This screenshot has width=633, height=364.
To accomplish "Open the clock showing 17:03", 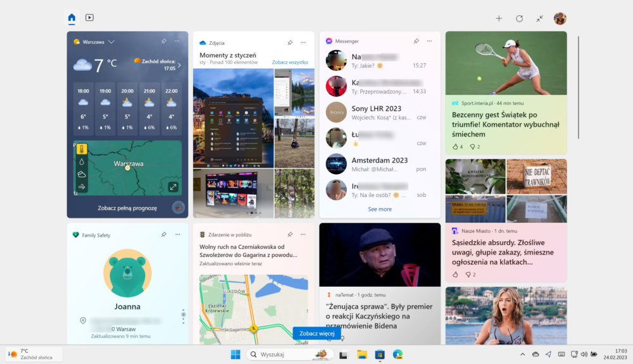I will 615,354.
